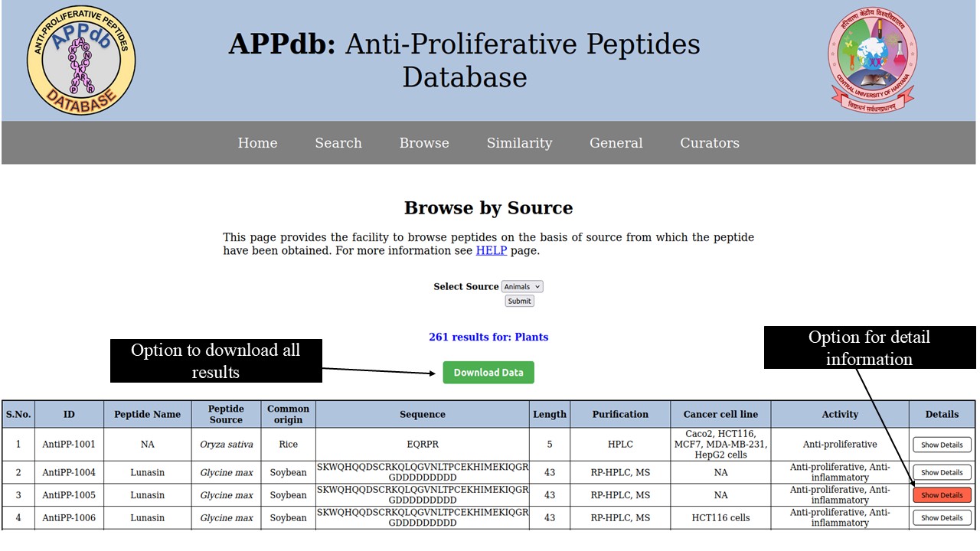The height and width of the screenshot is (551, 980).
Task: Click the Common origin column header
Action: (x=288, y=414)
